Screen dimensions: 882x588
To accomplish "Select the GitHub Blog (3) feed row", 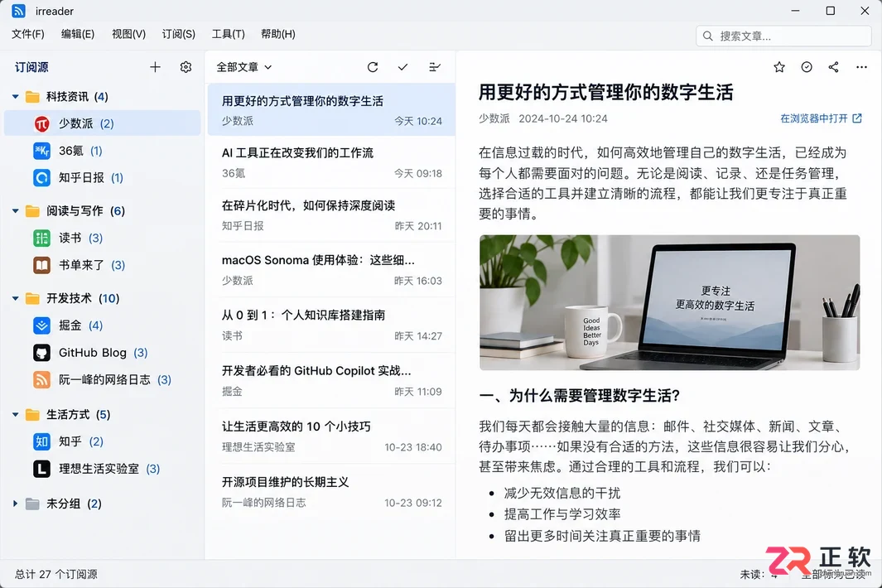I will 103,353.
